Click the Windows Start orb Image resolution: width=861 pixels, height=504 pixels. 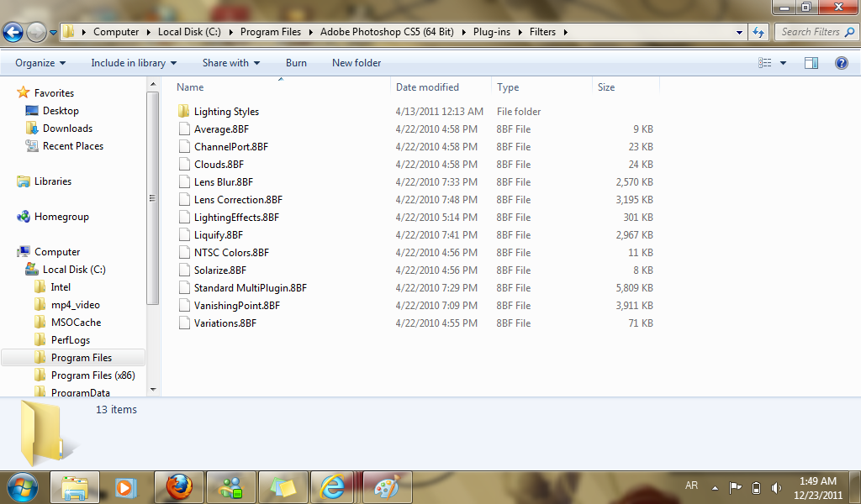(23, 486)
